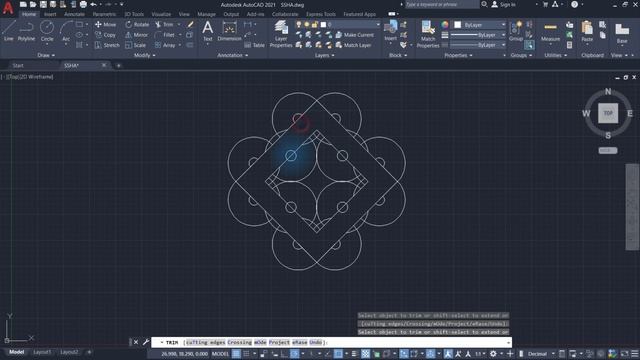Click the Paste icon
Viewport: 640px width, 360px height.
587,32
